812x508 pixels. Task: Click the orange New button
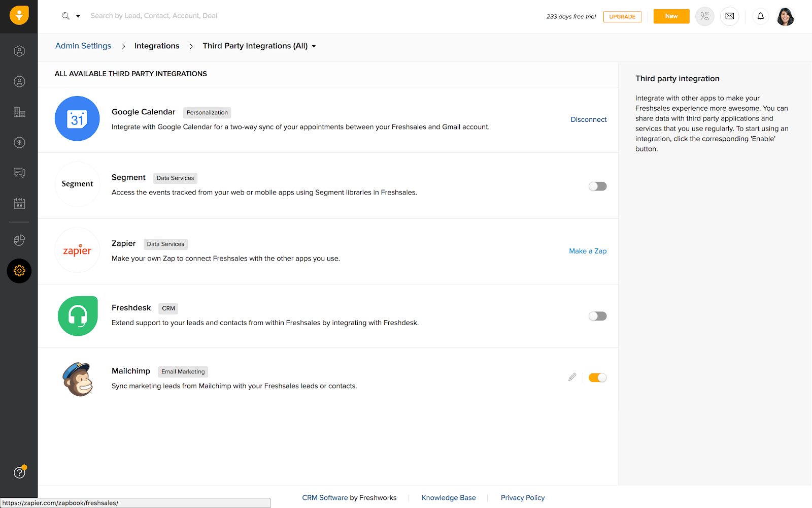[x=671, y=16]
